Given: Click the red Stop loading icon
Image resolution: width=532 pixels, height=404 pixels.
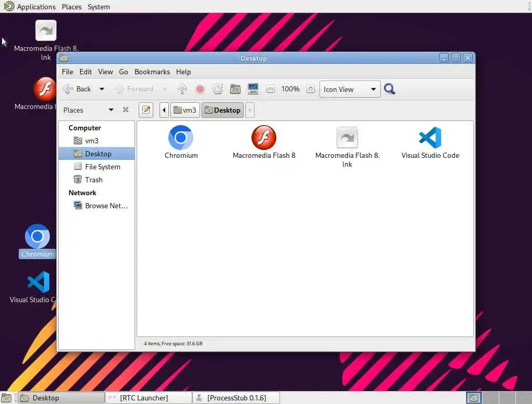Looking at the screenshot, I should pos(200,89).
